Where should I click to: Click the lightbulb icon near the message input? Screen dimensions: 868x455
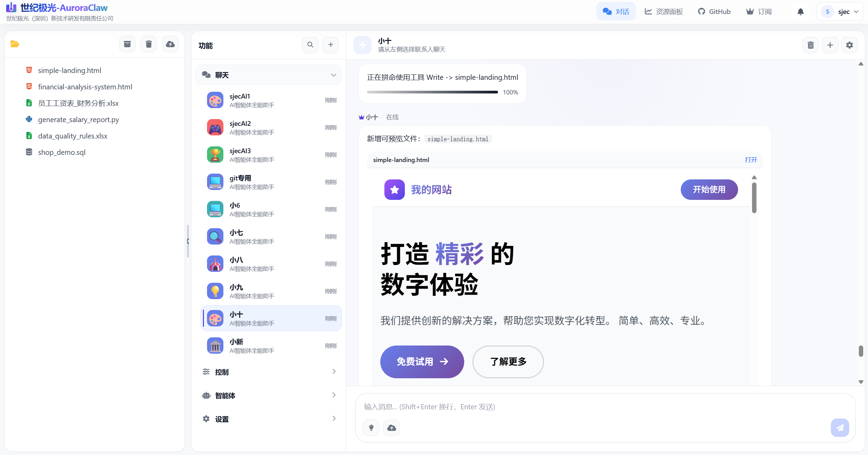coord(371,428)
